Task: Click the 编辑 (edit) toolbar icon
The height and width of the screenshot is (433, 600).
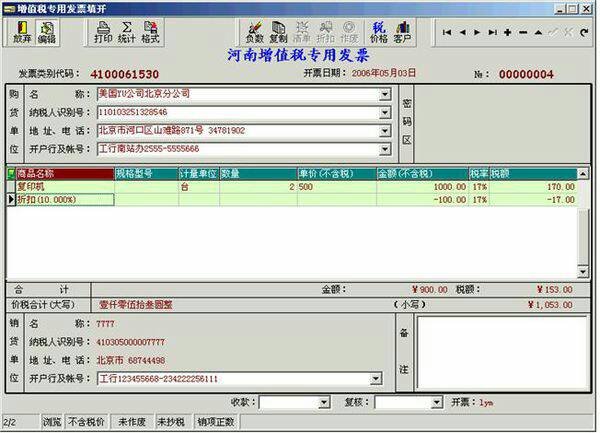Action: tap(47, 33)
